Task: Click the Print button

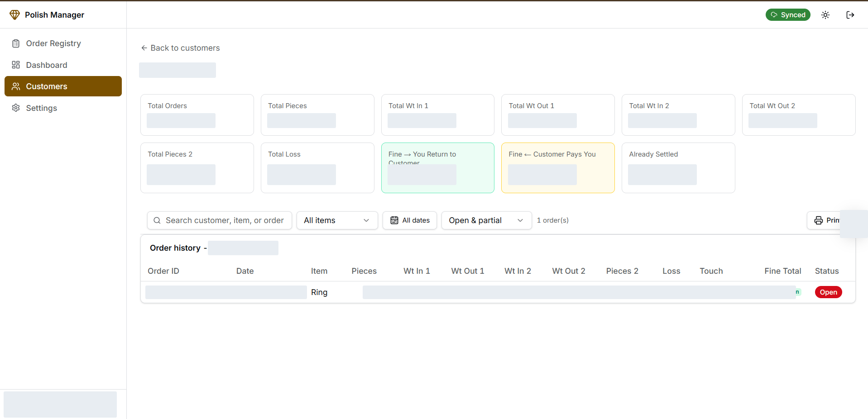Action: pyautogui.click(x=824, y=220)
